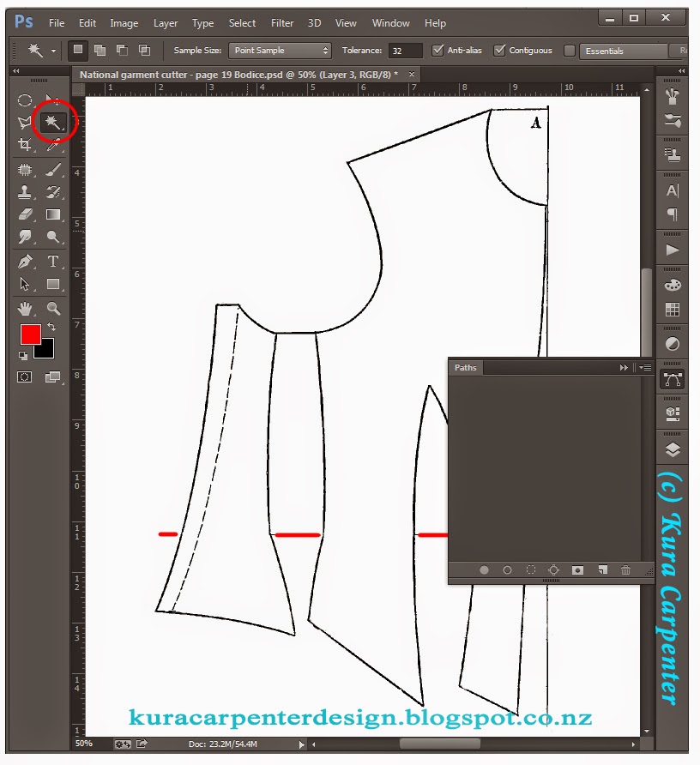Screen dimensions: 700x765
Task: Click the Create new path button
Action: pyautogui.click(x=603, y=570)
